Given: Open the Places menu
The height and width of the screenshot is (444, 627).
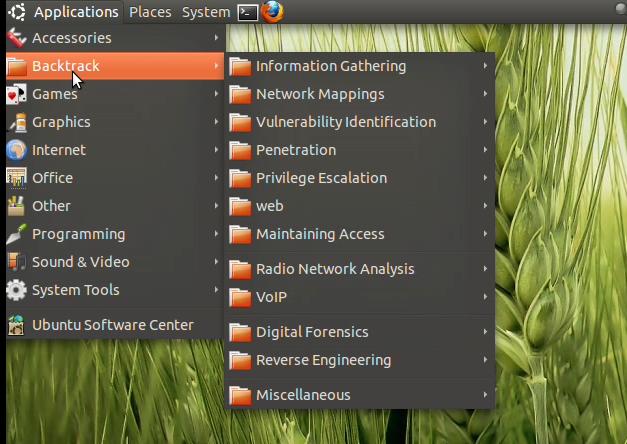Looking at the screenshot, I should click(150, 12).
